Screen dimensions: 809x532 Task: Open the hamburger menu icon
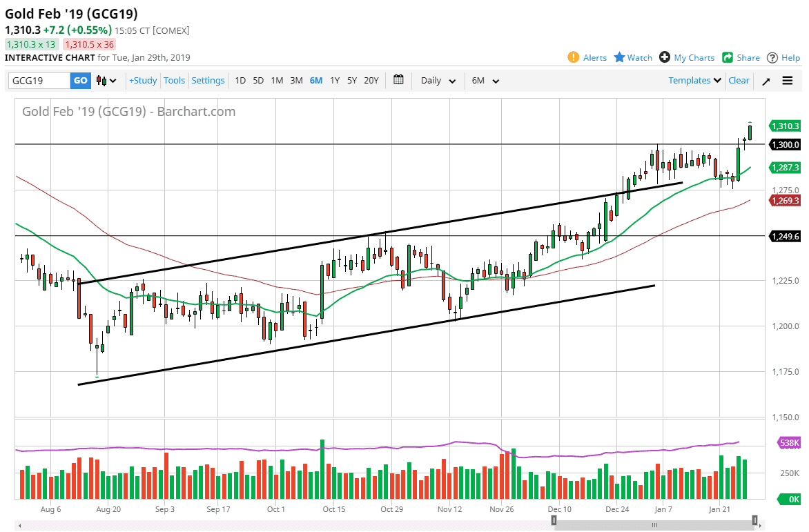[x=788, y=81]
